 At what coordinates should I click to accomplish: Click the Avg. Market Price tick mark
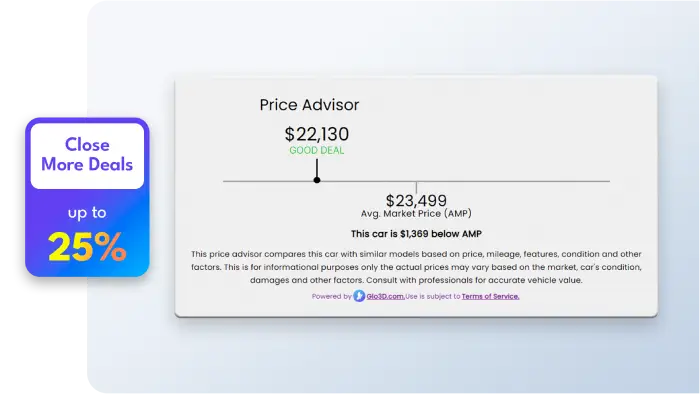[417, 187]
